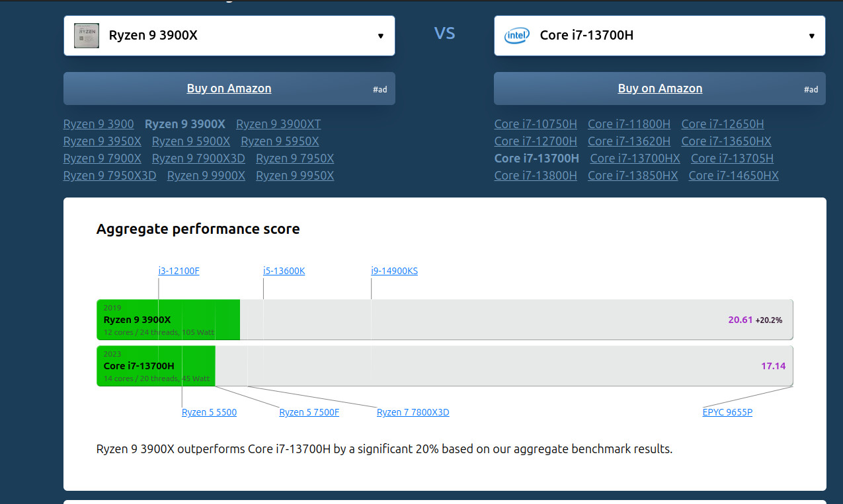Viewport: 843px width, 504px height.
Task: Choose the Core i7-13650HX link
Action: click(727, 141)
